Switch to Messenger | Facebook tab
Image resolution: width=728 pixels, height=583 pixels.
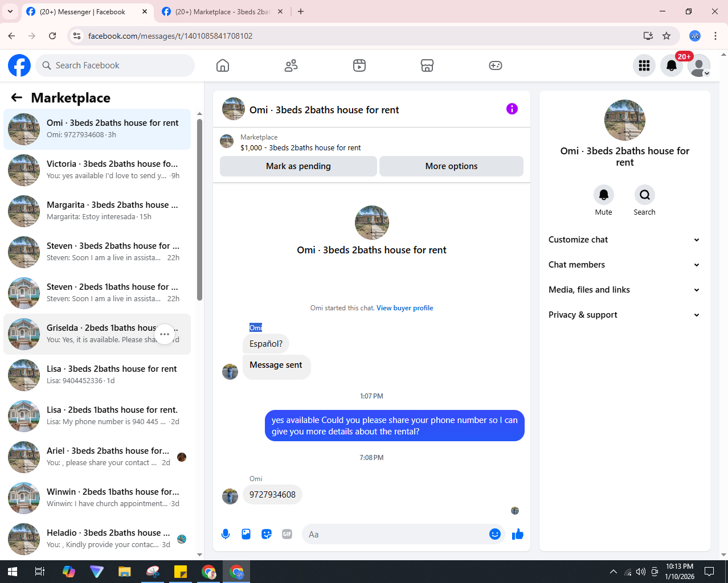(x=87, y=11)
